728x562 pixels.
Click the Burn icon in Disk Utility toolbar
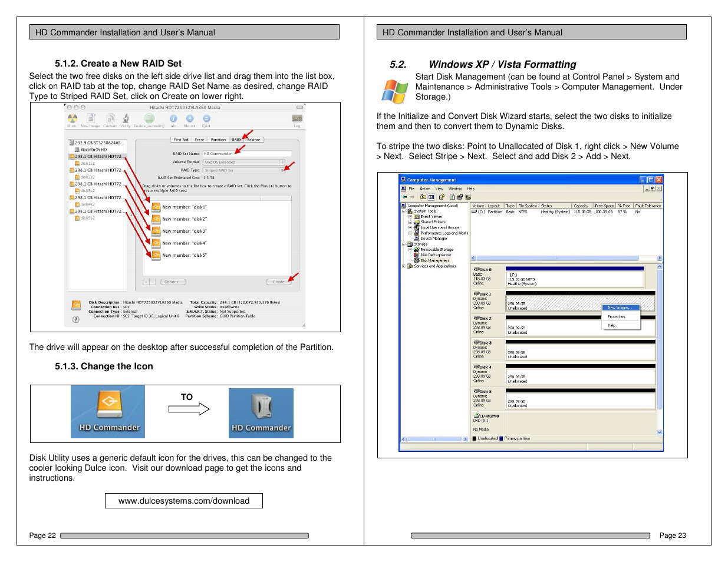73,118
